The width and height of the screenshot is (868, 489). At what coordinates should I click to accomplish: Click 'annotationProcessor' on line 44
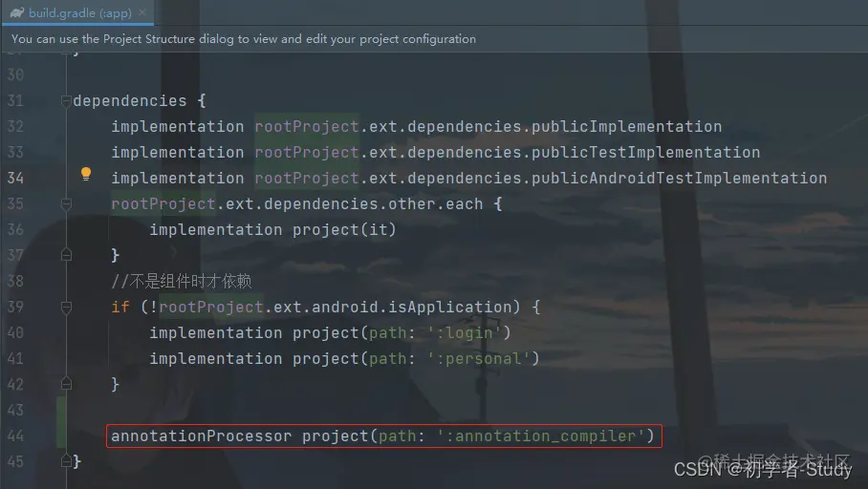202,436
